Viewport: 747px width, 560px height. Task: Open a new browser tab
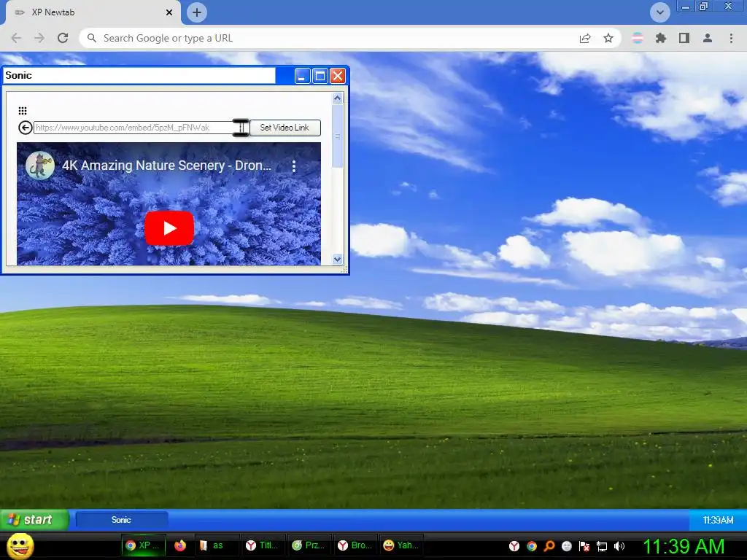pyautogui.click(x=197, y=12)
